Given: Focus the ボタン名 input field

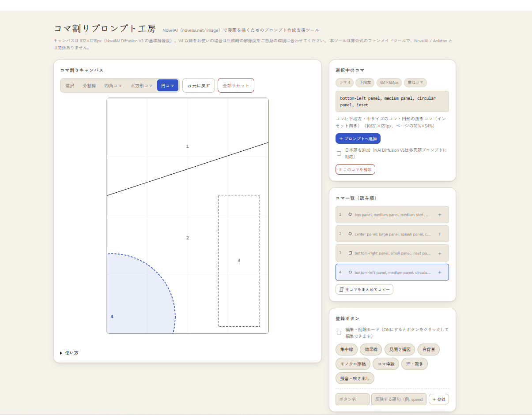Looking at the screenshot, I should pos(352,399).
